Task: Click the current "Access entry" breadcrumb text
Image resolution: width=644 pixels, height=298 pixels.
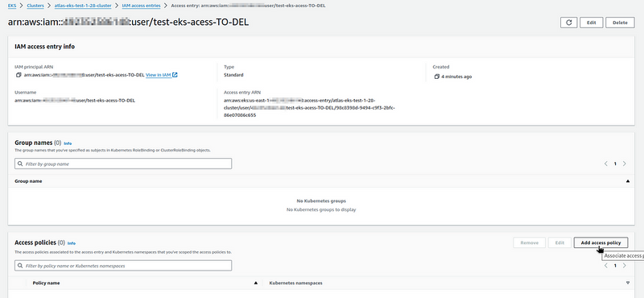Action: pos(249,6)
